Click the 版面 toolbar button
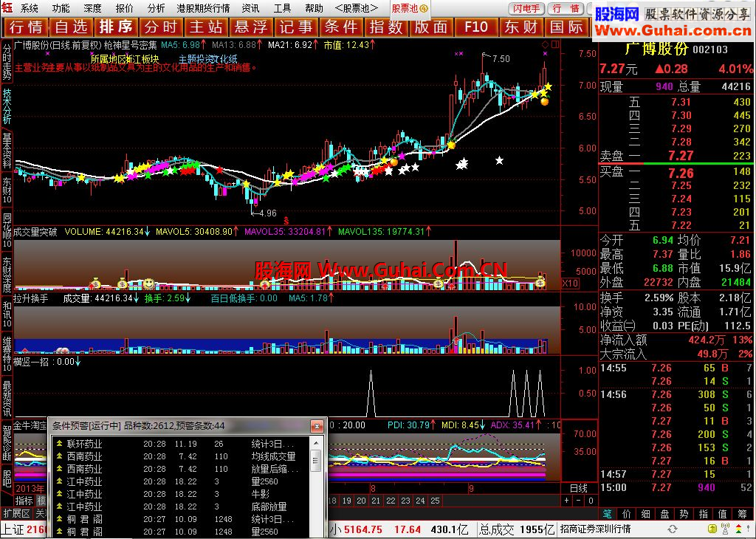 (432, 27)
